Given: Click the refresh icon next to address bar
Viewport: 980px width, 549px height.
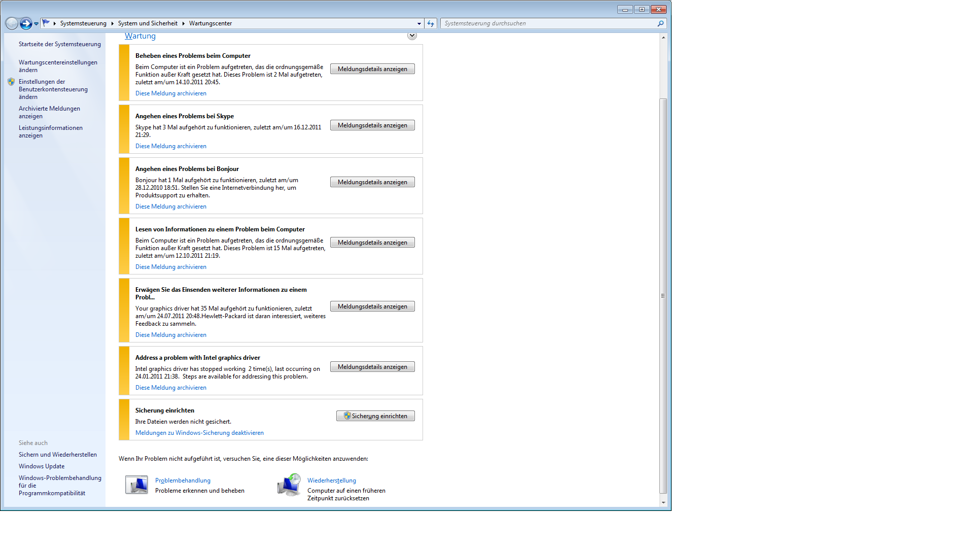Looking at the screenshot, I should point(431,23).
